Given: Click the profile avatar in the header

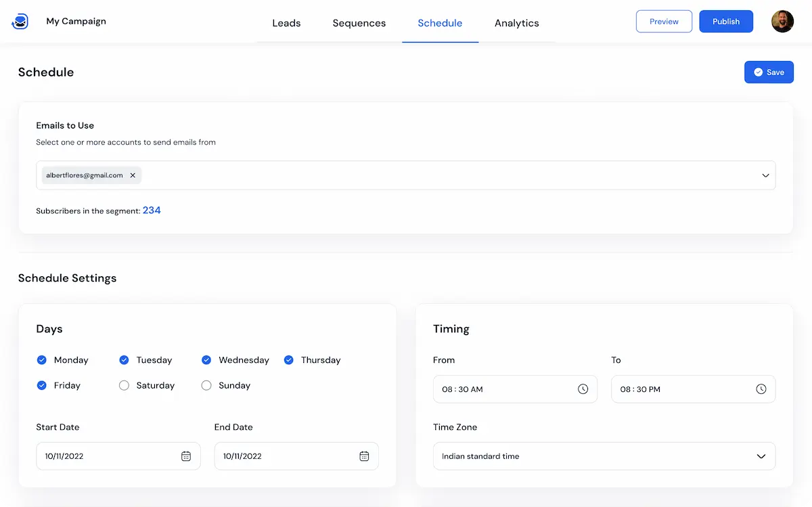Looking at the screenshot, I should (782, 21).
